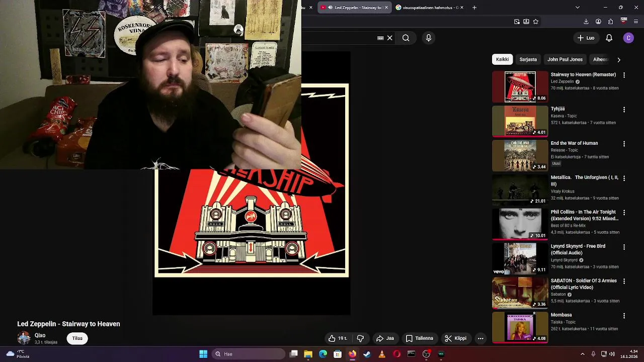Screen dimensions: 644x362
Task: Open OBS Studio from taskbar
Action: 427,354
